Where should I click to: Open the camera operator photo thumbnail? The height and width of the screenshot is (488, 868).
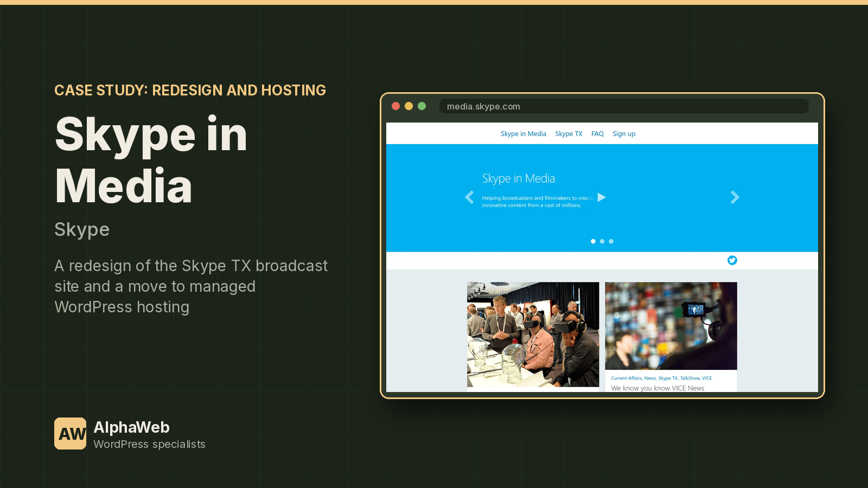(x=671, y=326)
